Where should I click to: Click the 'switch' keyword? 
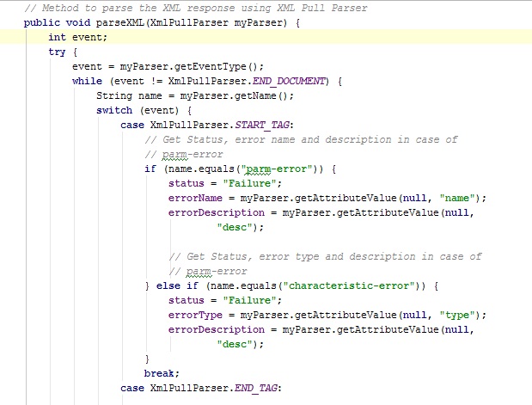coord(113,110)
